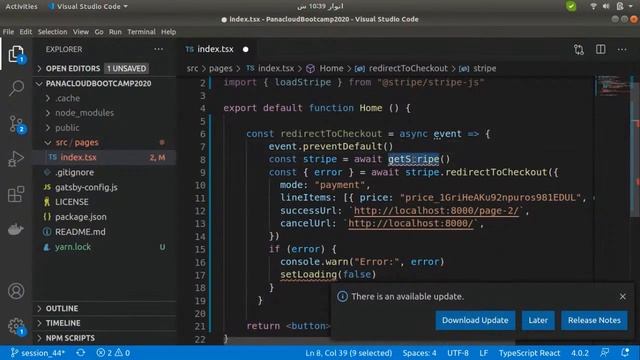Open the Search view icon
The image size is (640, 360).
click(16, 87)
